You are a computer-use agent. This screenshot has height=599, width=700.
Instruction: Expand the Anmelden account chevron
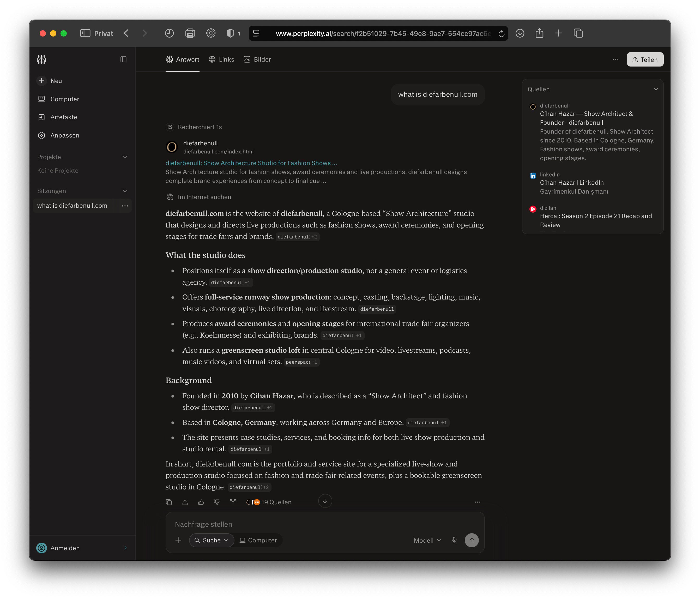126,548
